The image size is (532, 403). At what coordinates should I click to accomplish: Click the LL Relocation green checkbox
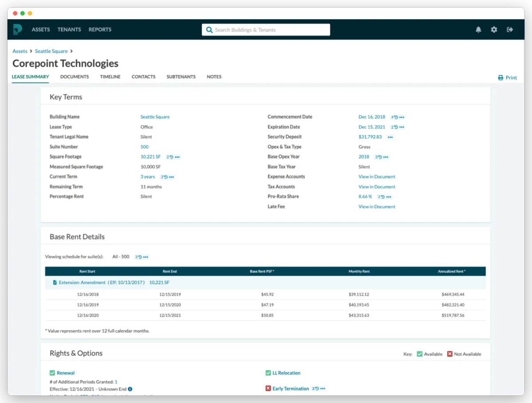(x=268, y=373)
